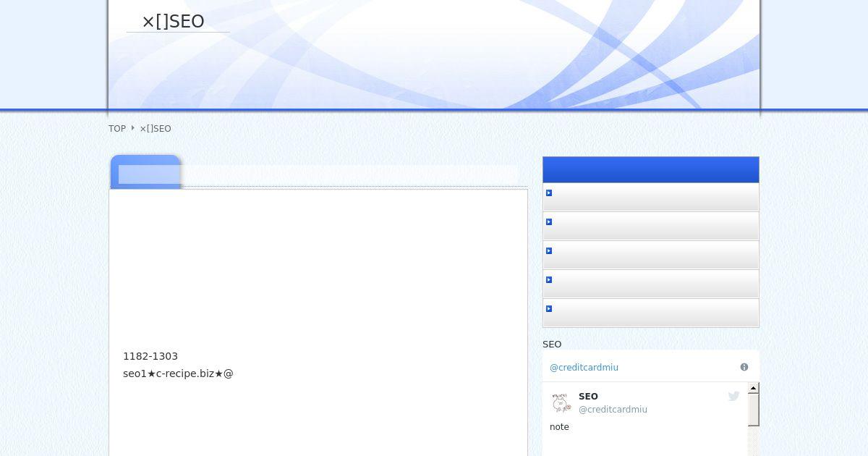Click the blue sidebar menu header bar
The height and width of the screenshot is (456, 868).
click(x=651, y=169)
